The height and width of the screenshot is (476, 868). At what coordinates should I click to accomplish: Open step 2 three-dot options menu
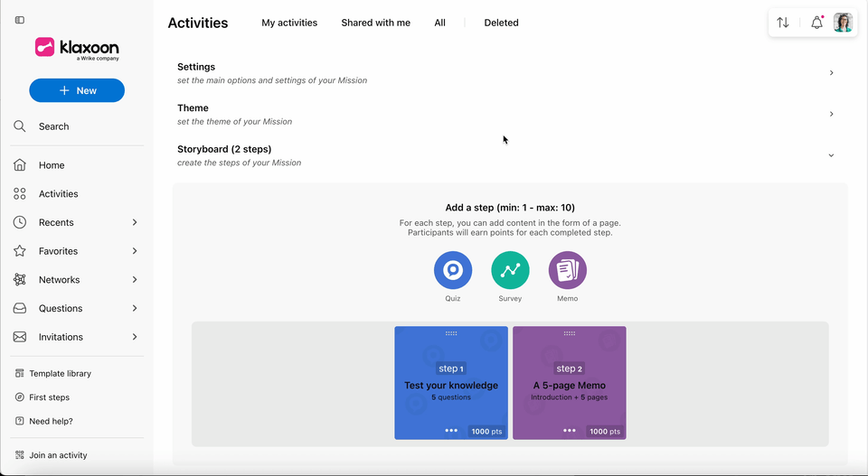[x=569, y=431]
